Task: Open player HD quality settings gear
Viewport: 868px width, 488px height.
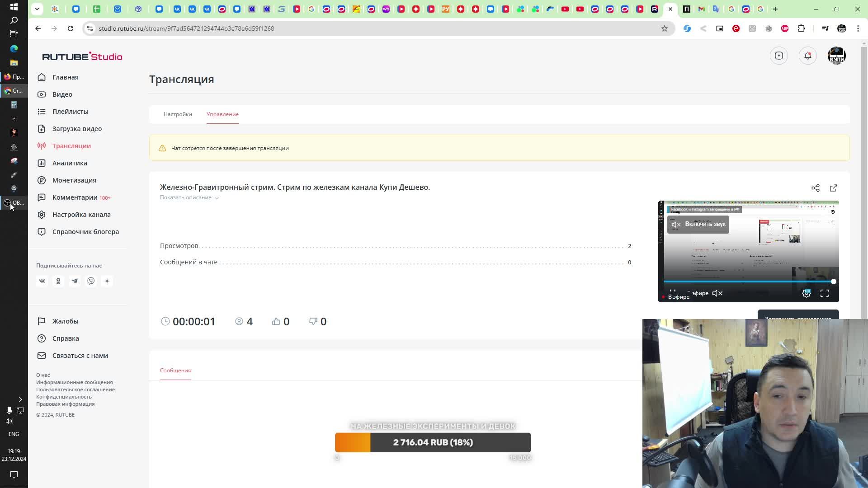Action: pyautogui.click(x=806, y=293)
